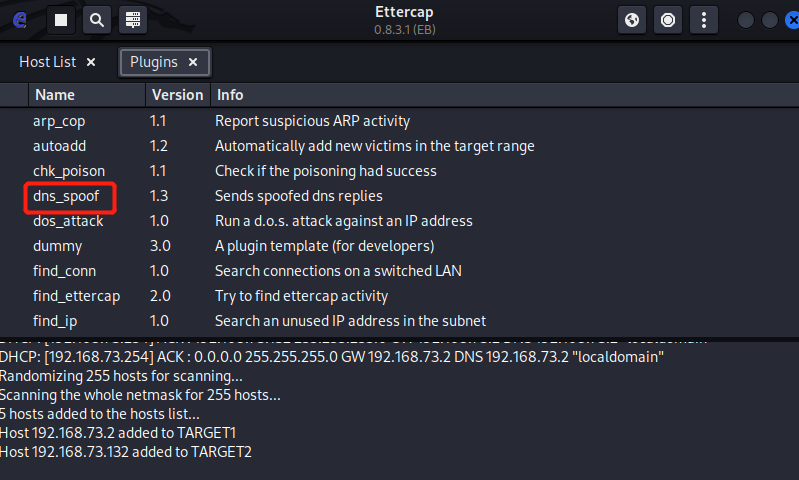Select the arp_cop plugin row

click(x=59, y=121)
